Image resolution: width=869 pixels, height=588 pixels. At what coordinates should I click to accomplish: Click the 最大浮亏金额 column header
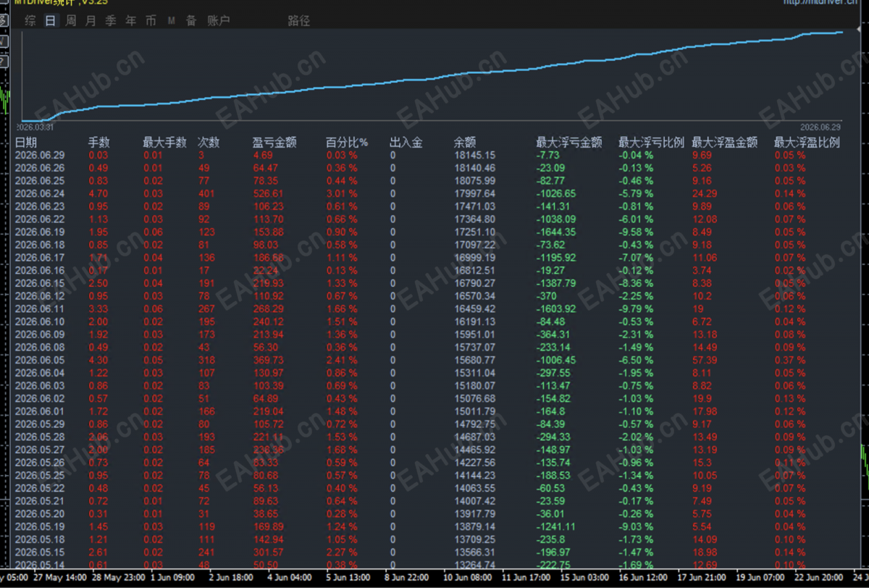pos(569,143)
